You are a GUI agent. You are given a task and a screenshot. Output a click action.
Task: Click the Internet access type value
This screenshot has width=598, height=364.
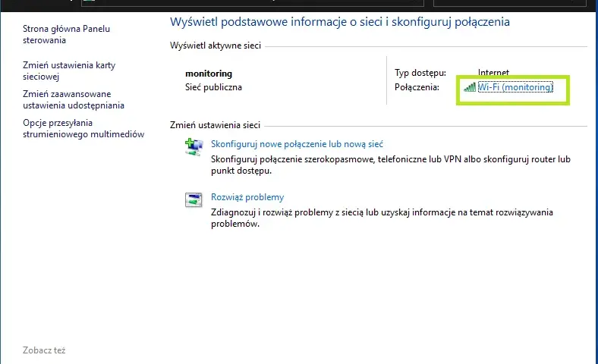coord(493,72)
